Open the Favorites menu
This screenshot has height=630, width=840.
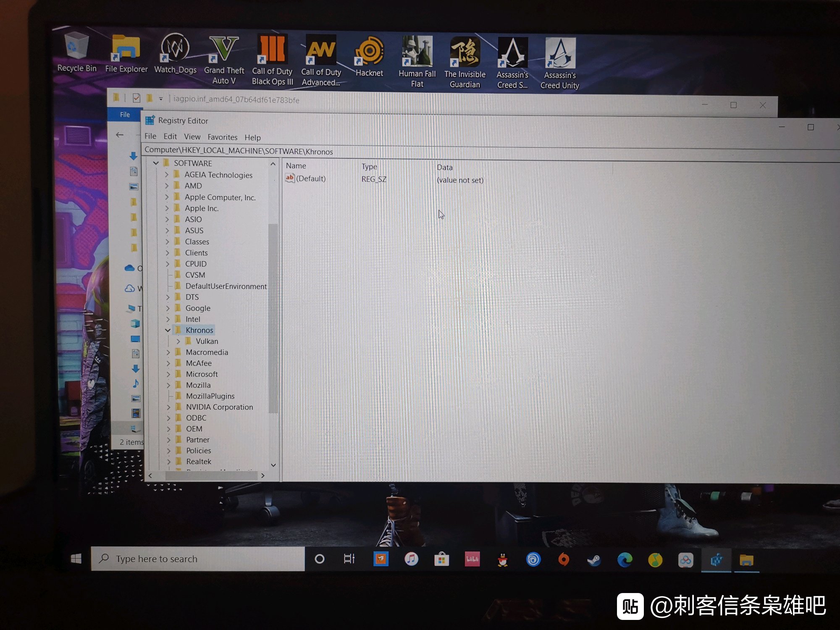(222, 137)
